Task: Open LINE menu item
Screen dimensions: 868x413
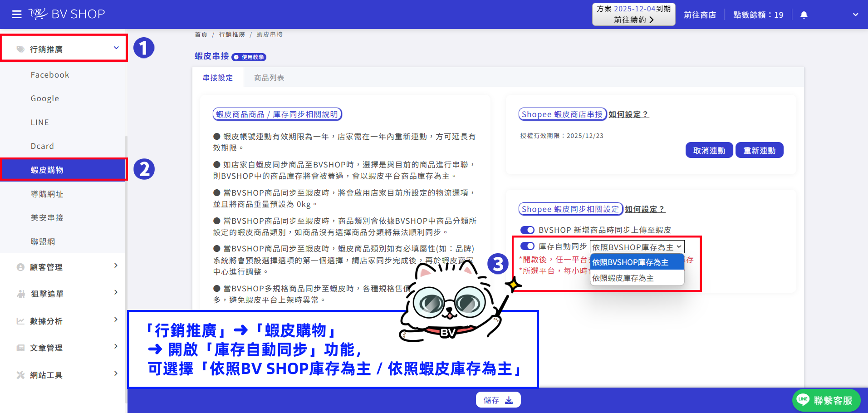Action: pyautogui.click(x=40, y=123)
